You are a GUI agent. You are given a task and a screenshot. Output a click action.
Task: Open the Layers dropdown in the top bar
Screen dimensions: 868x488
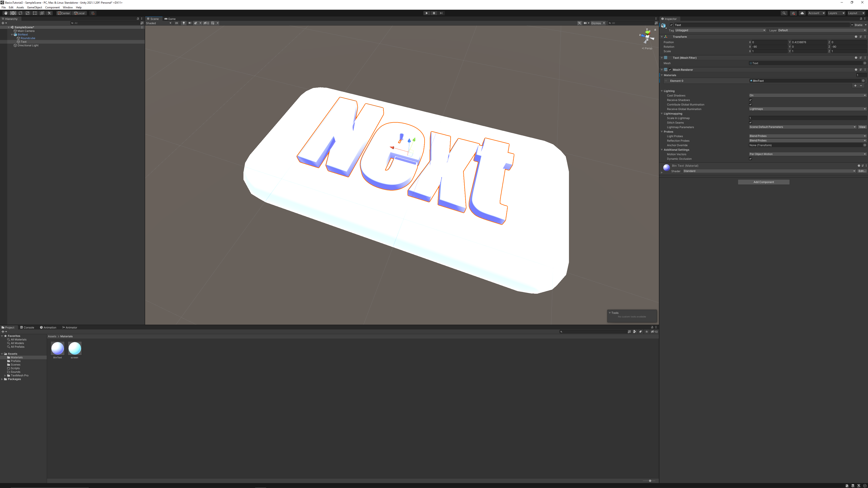coord(836,13)
